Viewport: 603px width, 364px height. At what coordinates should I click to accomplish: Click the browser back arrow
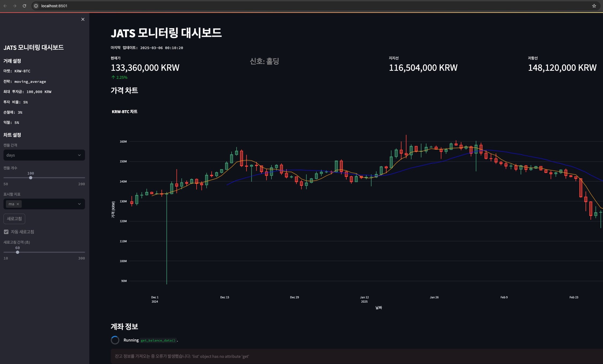(5, 6)
